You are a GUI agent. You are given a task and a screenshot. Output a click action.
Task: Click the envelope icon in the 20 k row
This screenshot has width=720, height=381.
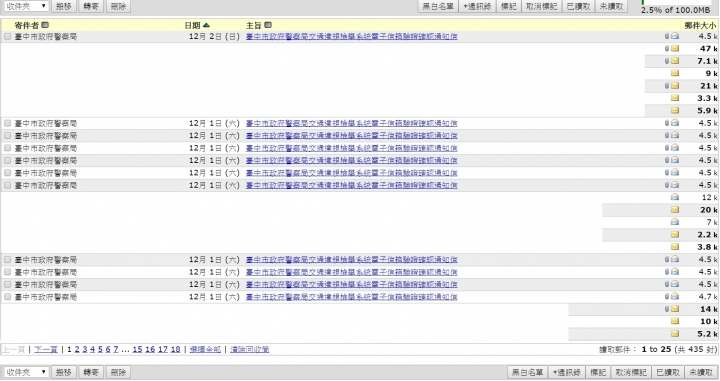click(x=675, y=209)
